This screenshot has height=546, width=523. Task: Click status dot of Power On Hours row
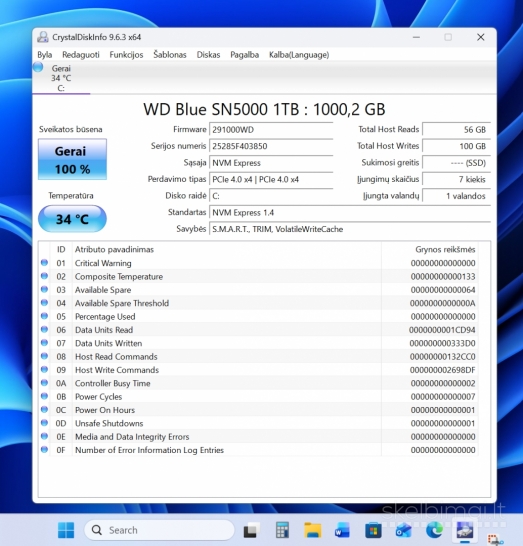[x=44, y=409]
